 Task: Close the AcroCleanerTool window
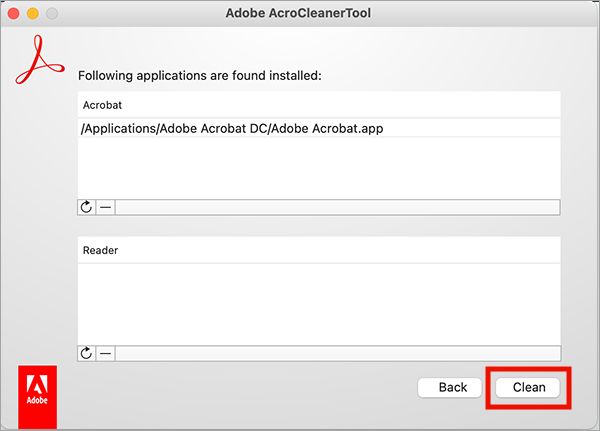pos(13,14)
